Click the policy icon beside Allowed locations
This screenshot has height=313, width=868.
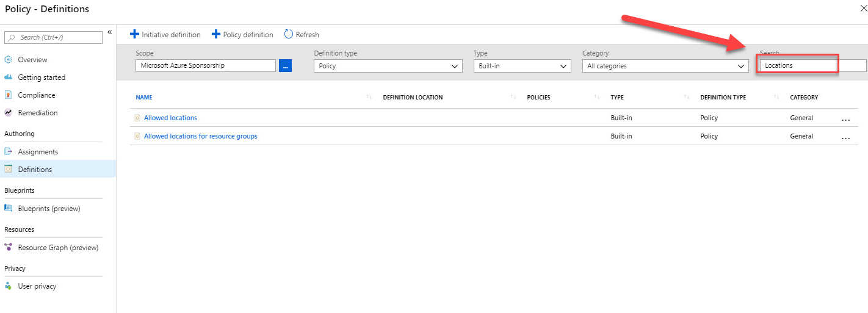(x=137, y=118)
